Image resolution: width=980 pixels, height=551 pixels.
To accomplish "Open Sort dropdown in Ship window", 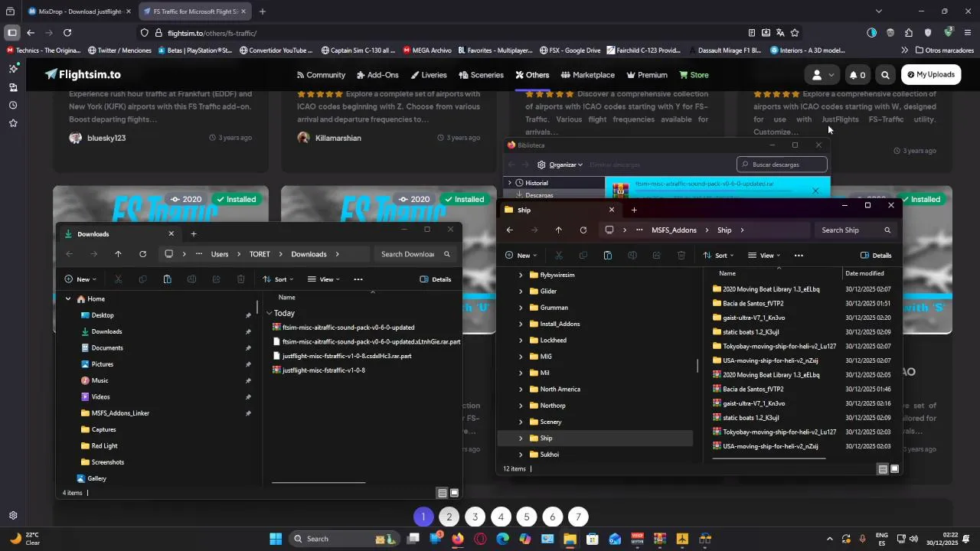I will tap(717, 256).
